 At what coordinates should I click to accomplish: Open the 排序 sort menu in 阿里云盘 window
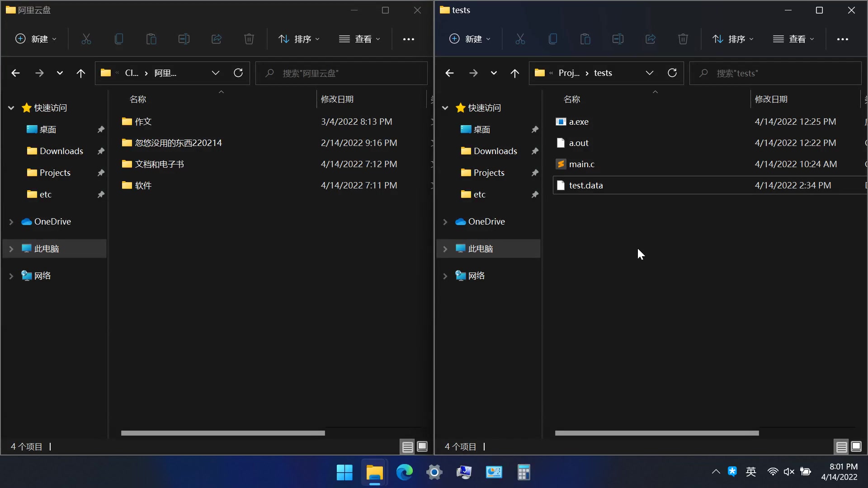[299, 39]
